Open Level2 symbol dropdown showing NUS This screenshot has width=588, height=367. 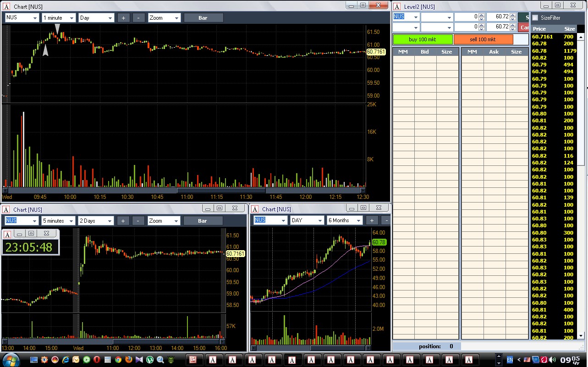(x=406, y=17)
